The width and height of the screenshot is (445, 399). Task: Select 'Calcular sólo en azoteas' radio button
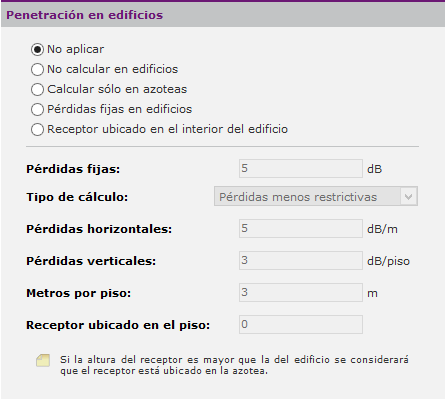37,89
